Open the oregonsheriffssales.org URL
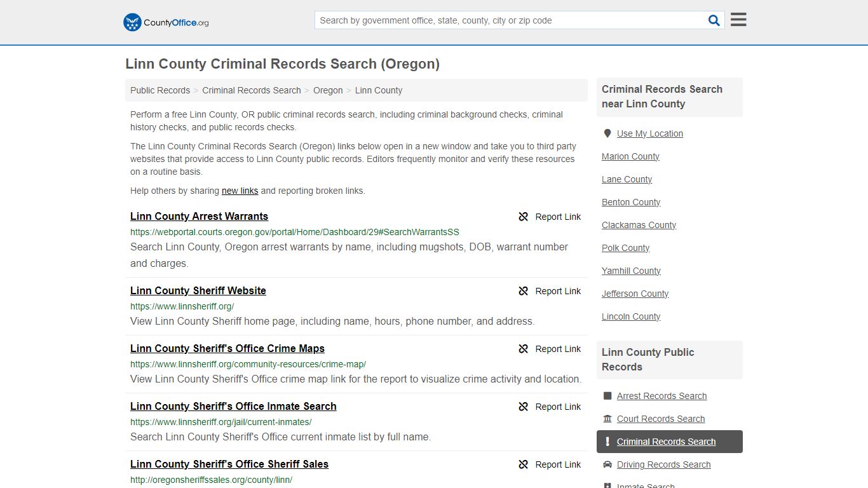The image size is (868, 488). point(211,480)
